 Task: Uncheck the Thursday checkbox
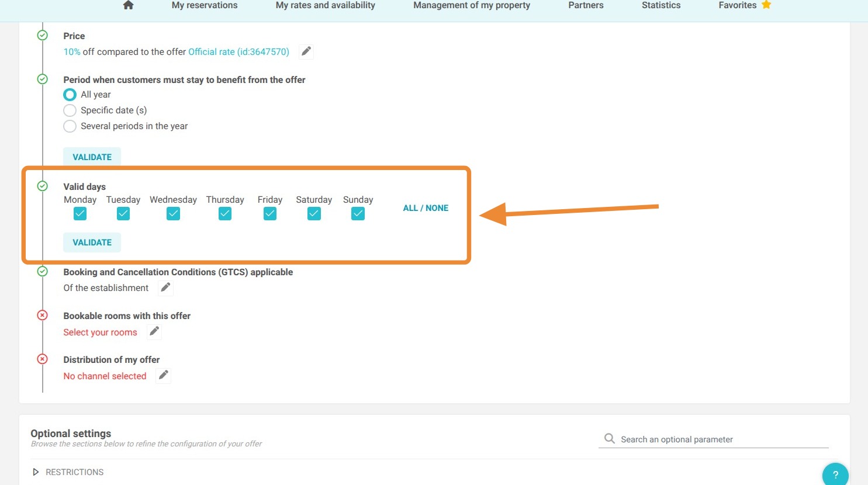tap(225, 214)
